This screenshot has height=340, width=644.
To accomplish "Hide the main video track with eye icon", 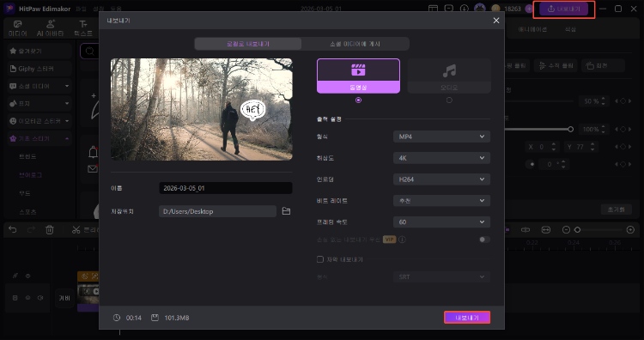I will pyautogui.click(x=28, y=298).
